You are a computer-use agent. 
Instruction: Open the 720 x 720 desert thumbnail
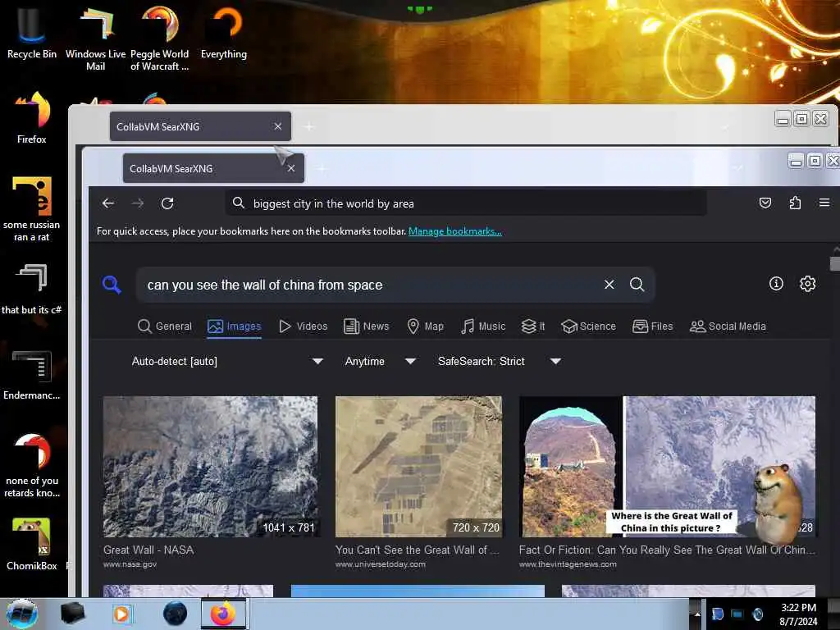click(418, 467)
